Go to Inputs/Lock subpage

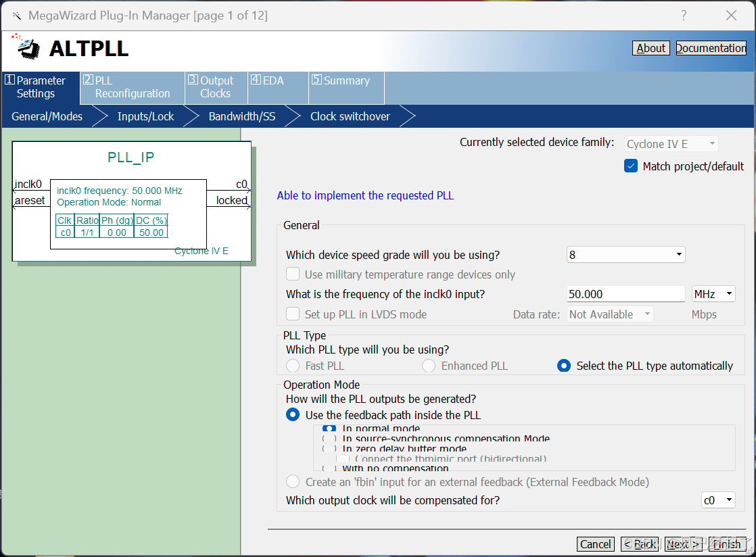[x=145, y=116]
